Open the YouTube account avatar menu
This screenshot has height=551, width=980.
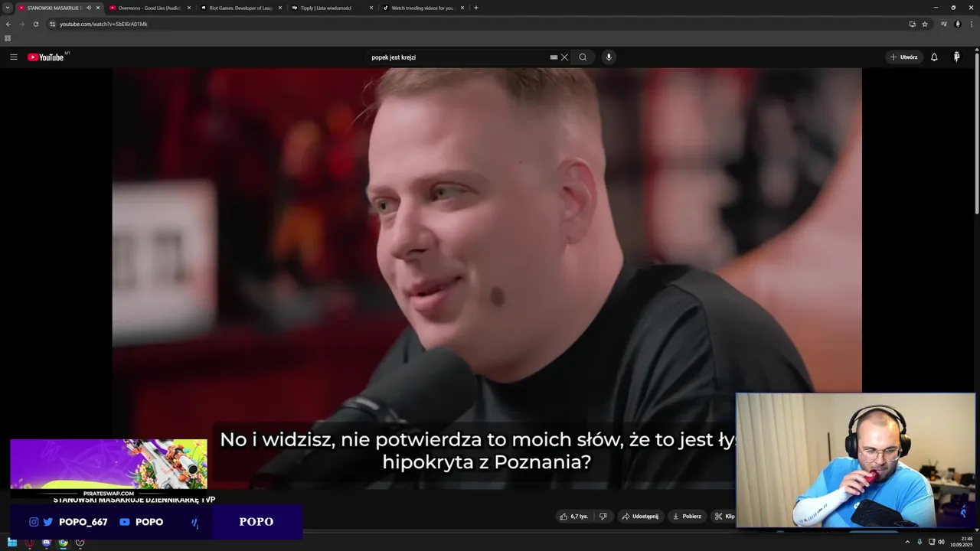click(956, 57)
